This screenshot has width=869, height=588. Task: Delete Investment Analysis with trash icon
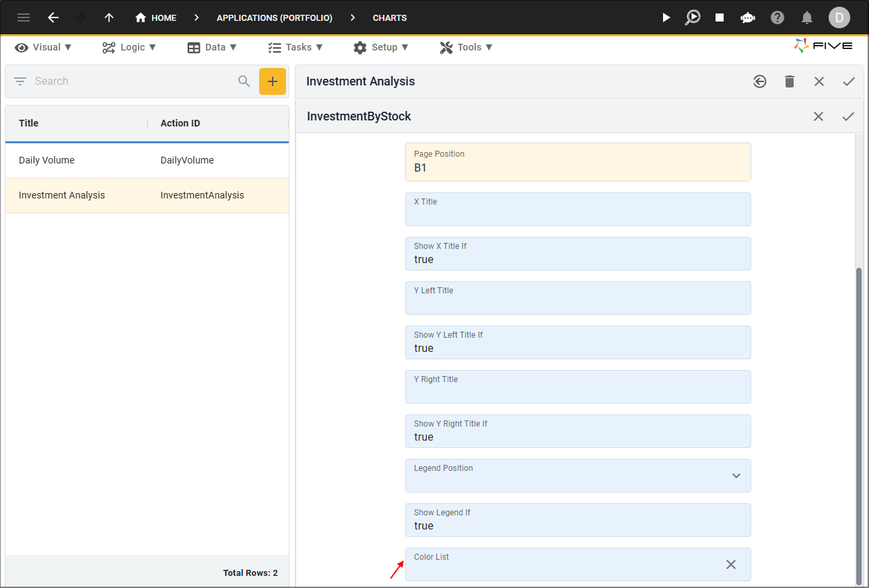click(790, 81)
